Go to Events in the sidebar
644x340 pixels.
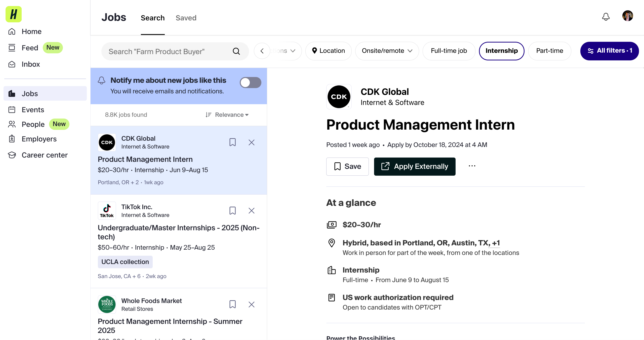[x=33, y=110]
